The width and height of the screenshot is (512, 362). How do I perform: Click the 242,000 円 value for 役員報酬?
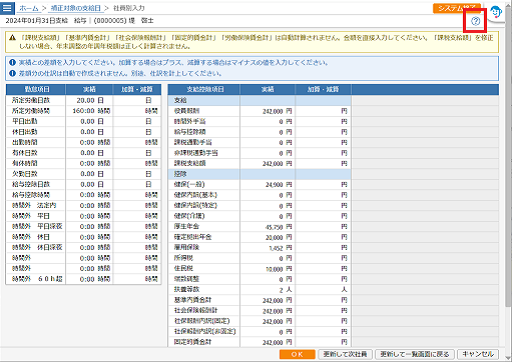[277, 111]
